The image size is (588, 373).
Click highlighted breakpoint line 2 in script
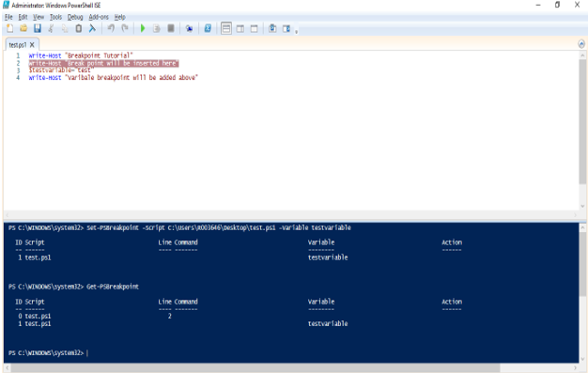(x=103, y=63)
